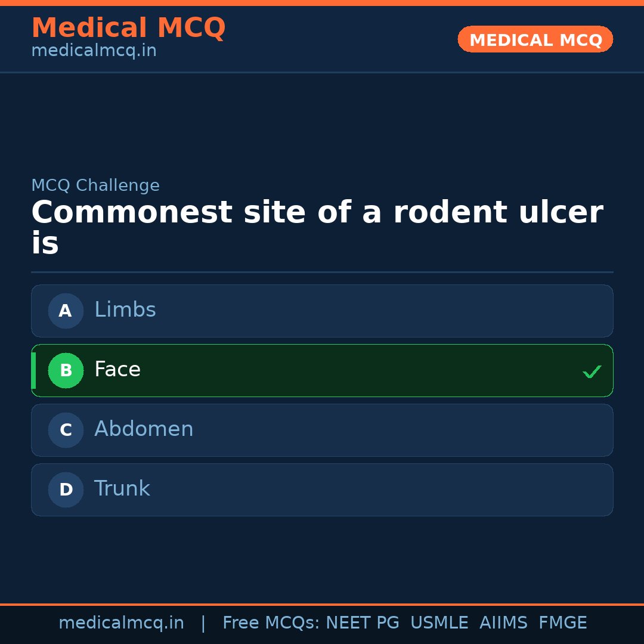The width and height of the screenshot is (644, 644).
Task: Choose the Abdomen answer text
Action: tap(144, 429)
